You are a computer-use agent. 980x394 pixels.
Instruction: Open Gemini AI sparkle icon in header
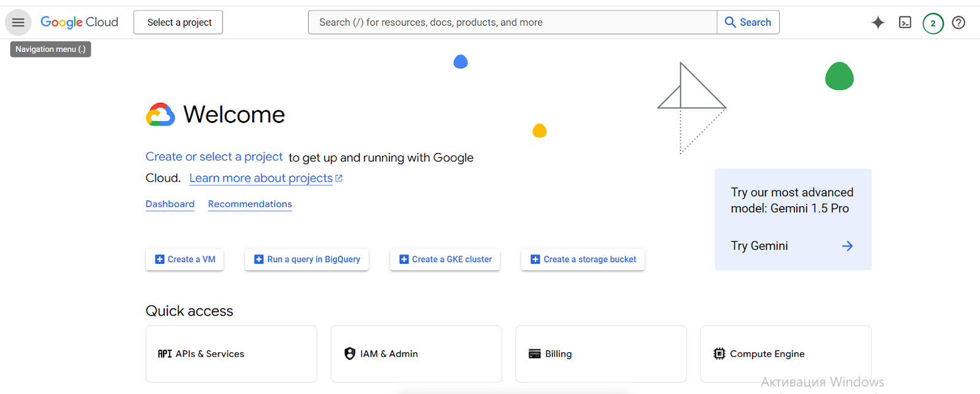(x=878, y=23)
